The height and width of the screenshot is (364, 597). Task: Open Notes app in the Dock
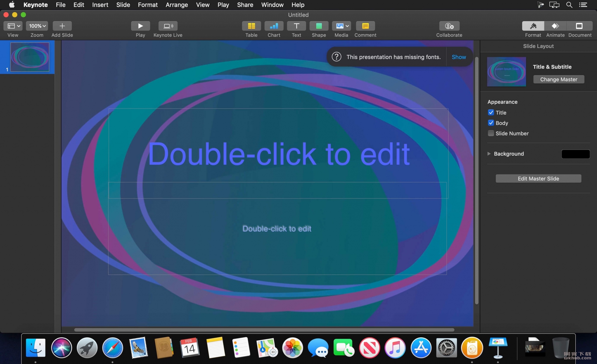[215, 348]
